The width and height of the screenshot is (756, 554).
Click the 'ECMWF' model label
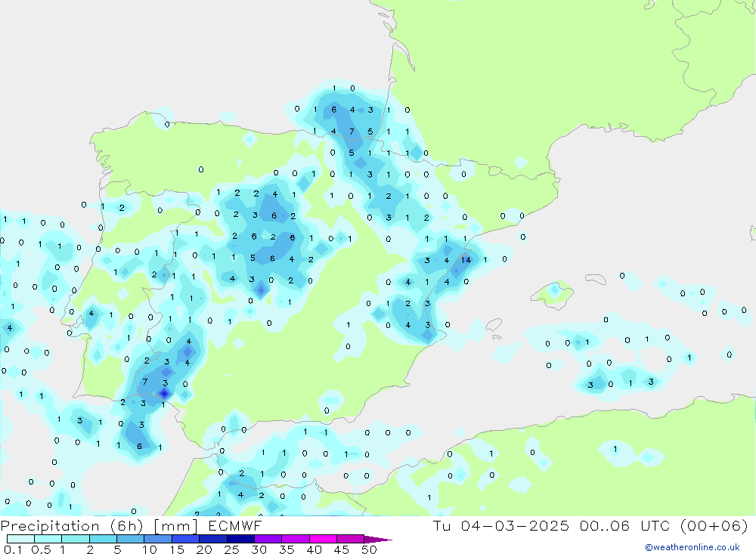(x=235, y=525)
